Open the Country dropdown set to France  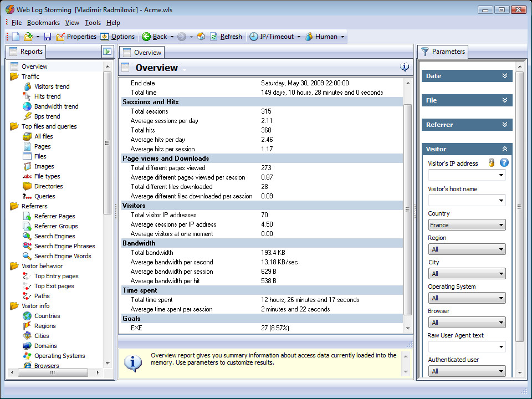click(467, 225)
